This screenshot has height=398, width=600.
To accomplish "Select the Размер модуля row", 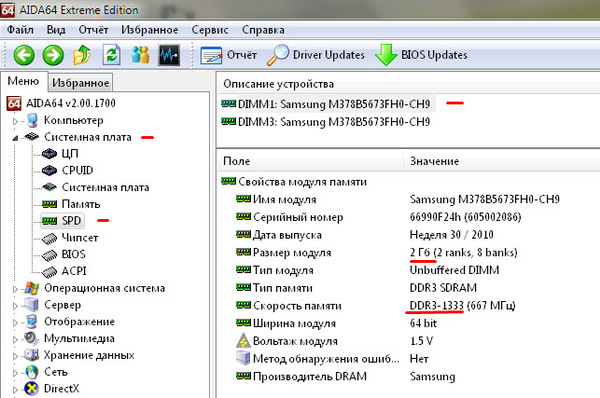I will point(377,253).
